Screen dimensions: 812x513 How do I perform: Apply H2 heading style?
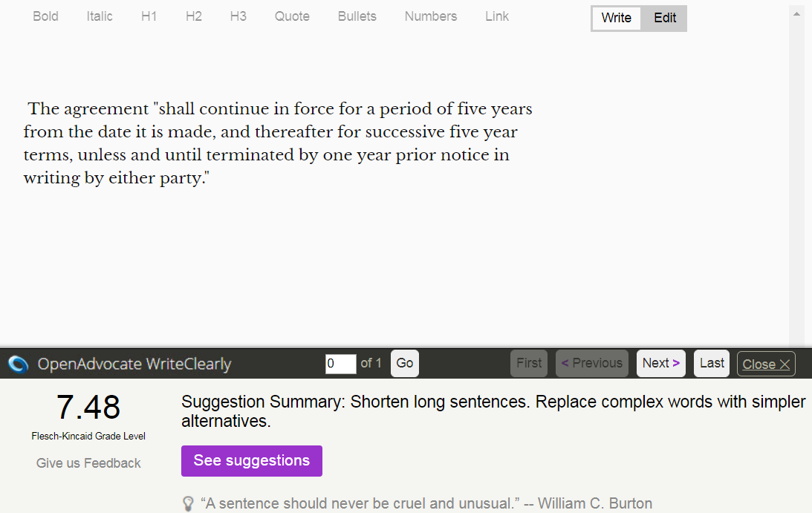click(x=193, y=16)
